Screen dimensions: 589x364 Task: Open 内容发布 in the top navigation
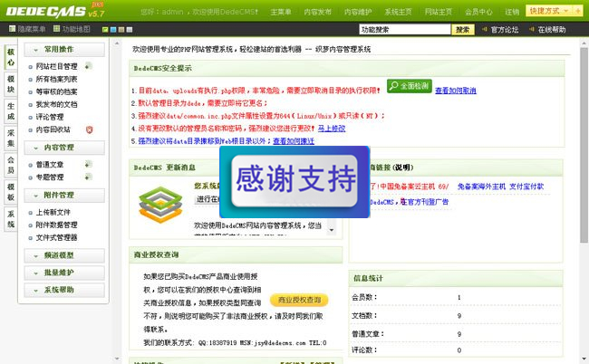318,12
